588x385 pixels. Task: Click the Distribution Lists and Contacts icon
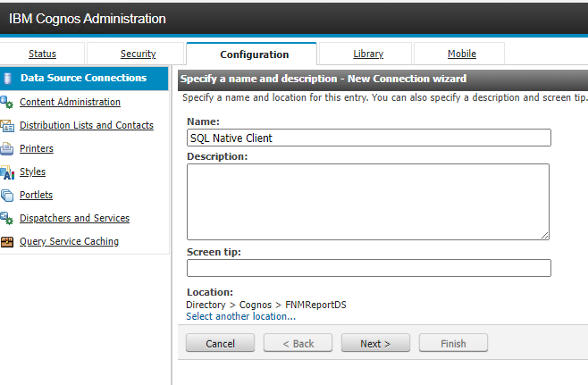click(x=7, y=126)
